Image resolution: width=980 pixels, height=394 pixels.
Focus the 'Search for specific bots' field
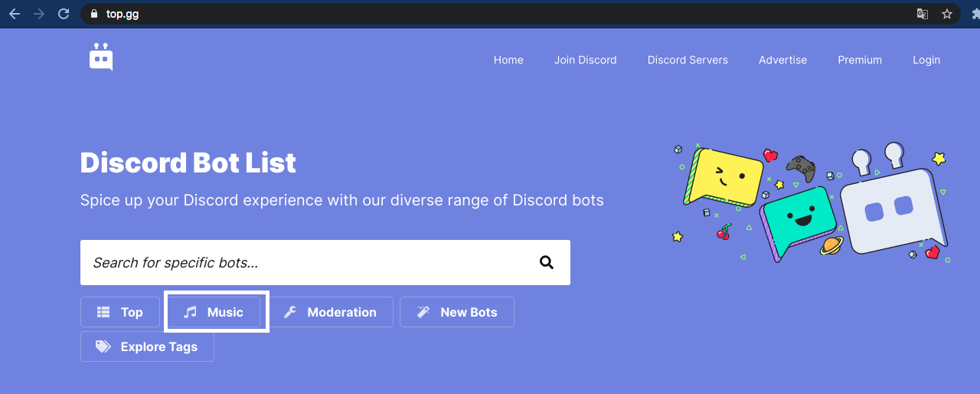point(325,262)
